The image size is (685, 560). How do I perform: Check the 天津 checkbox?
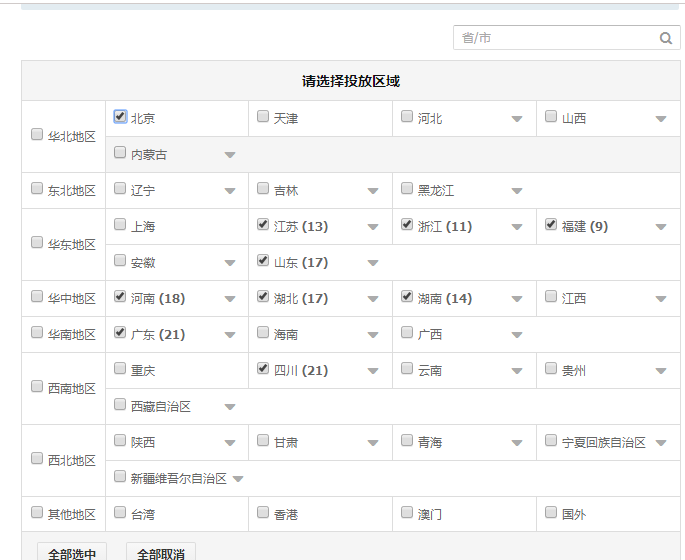pos(263,116)
